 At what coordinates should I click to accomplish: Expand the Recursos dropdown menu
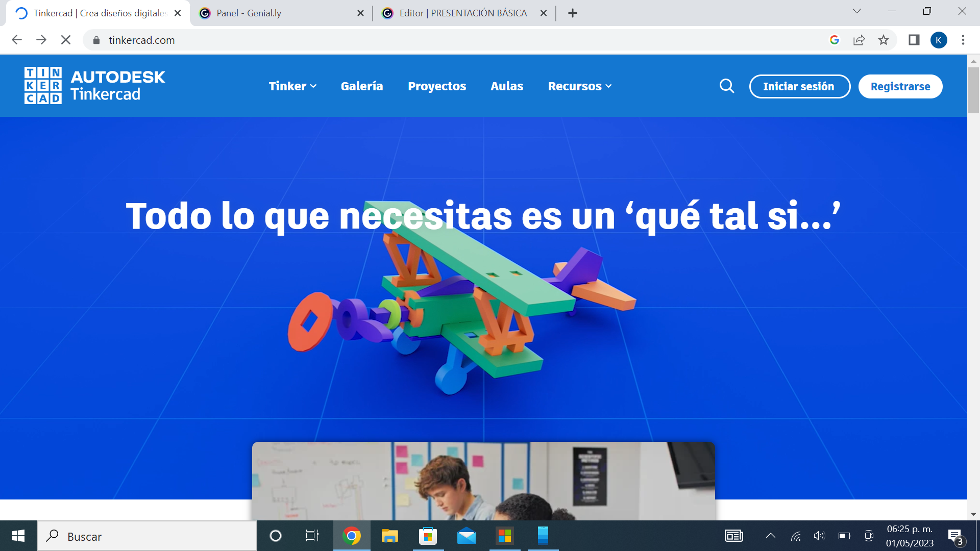click(x=579, y=86)
